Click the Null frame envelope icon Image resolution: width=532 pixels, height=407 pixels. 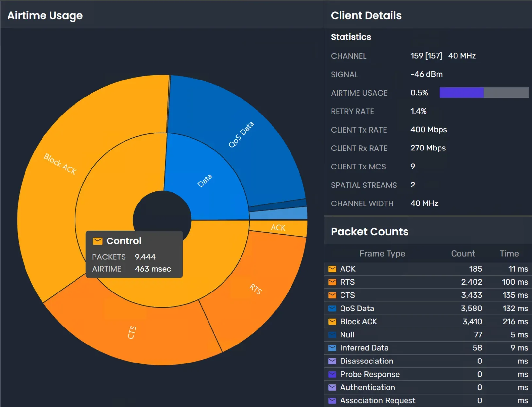pos(332,334)
